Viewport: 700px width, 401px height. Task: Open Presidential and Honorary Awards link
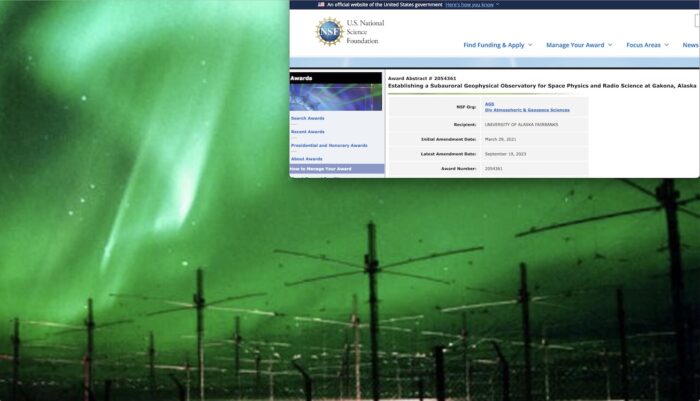click(x=329, y=146)
